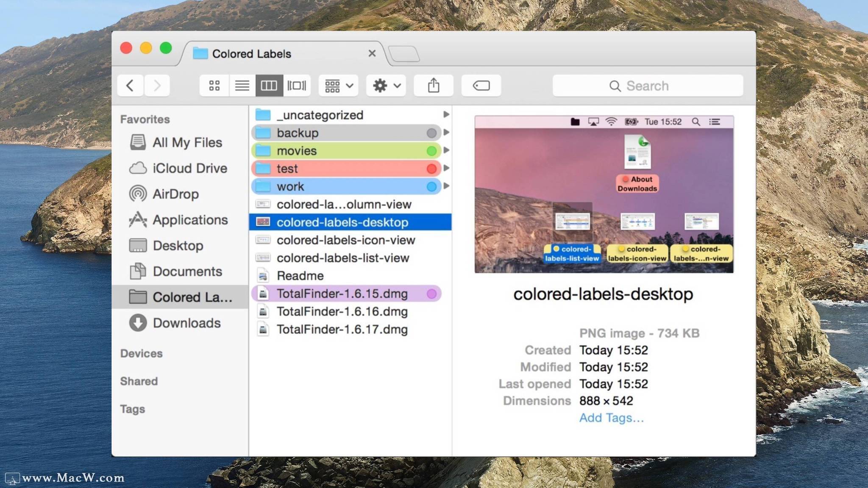Click the Colored Labels tab
Image resolution: width=868 pixels, height=488 pixels.
pos(251,54)
